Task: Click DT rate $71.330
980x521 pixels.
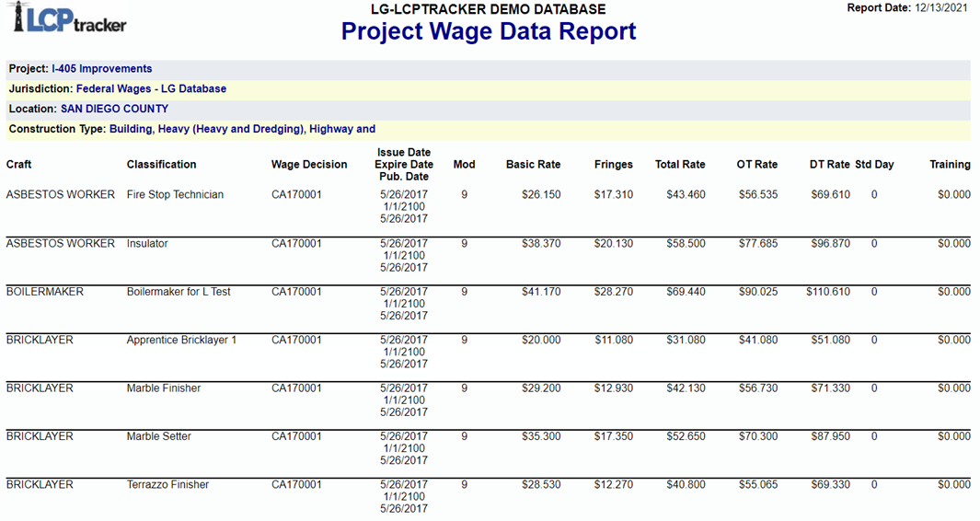Action: (x=831, y=388)
